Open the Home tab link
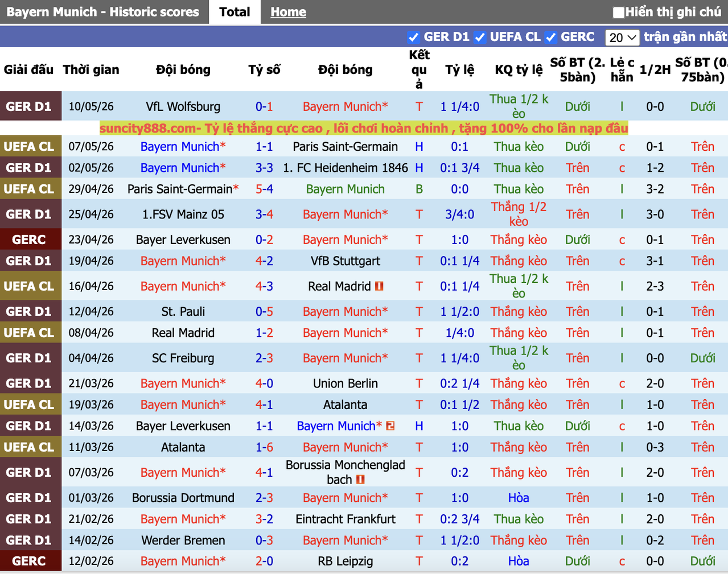This screenshot has height=574, width=728. coord(288,12)
